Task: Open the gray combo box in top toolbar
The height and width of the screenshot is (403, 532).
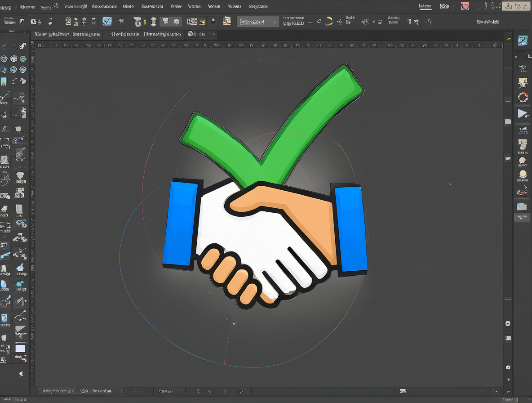Action: click(x=258, y=22)
